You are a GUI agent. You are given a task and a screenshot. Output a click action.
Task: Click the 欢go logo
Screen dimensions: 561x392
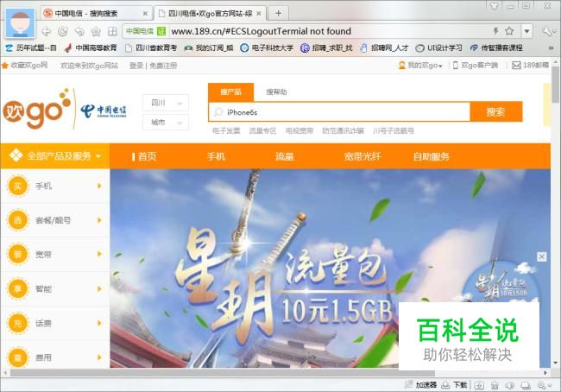pos(37,109)
